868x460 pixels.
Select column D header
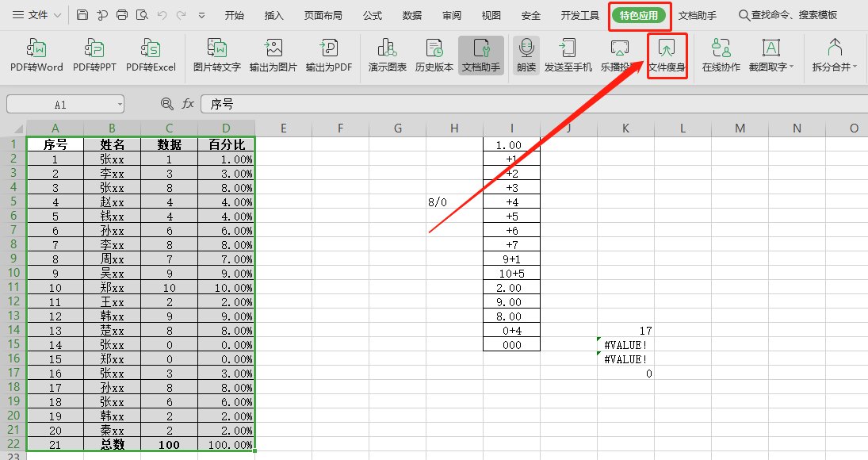227,128
